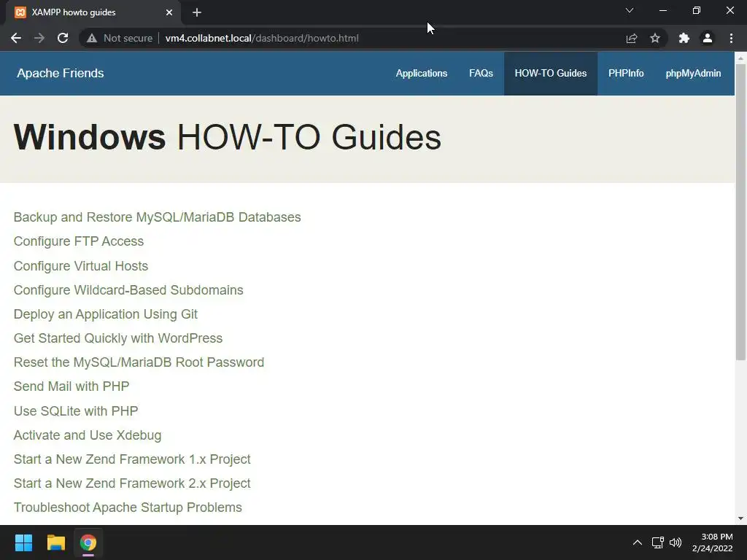Open the Configure Virtual Hosts guide
747x560 pixels.
coord(81,265)
